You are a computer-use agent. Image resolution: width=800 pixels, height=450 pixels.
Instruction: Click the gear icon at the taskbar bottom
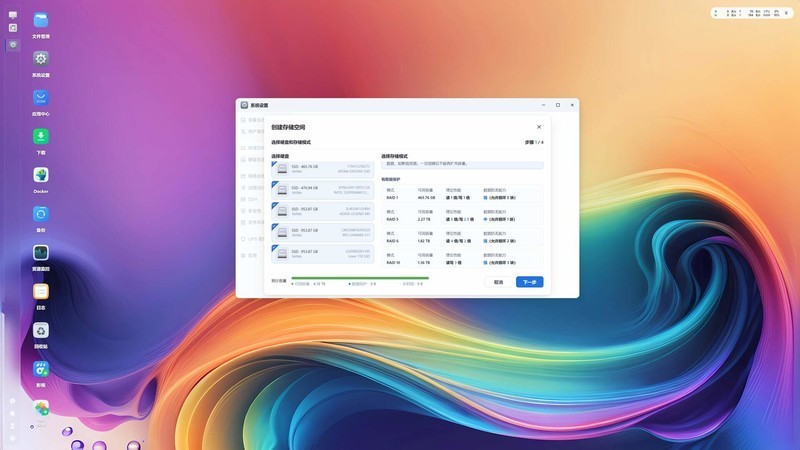click(x=13, y=438)
